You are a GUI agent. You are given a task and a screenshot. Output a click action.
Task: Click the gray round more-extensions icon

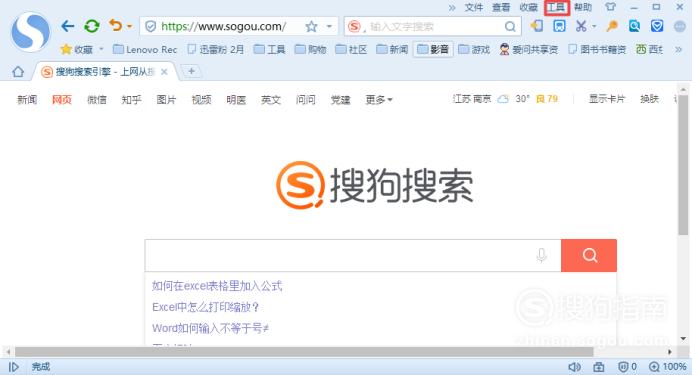click(x=680, y=26)
